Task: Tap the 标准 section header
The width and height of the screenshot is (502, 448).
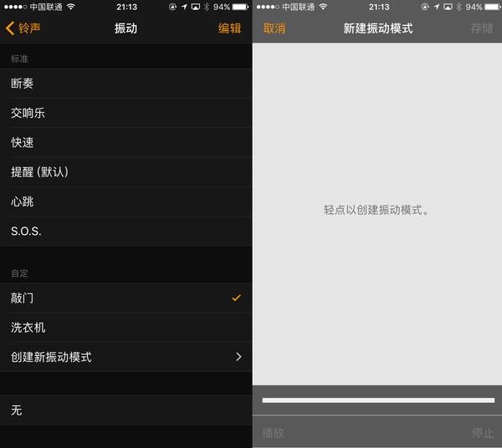Action: pyautogui.click(x=19, y=59)
